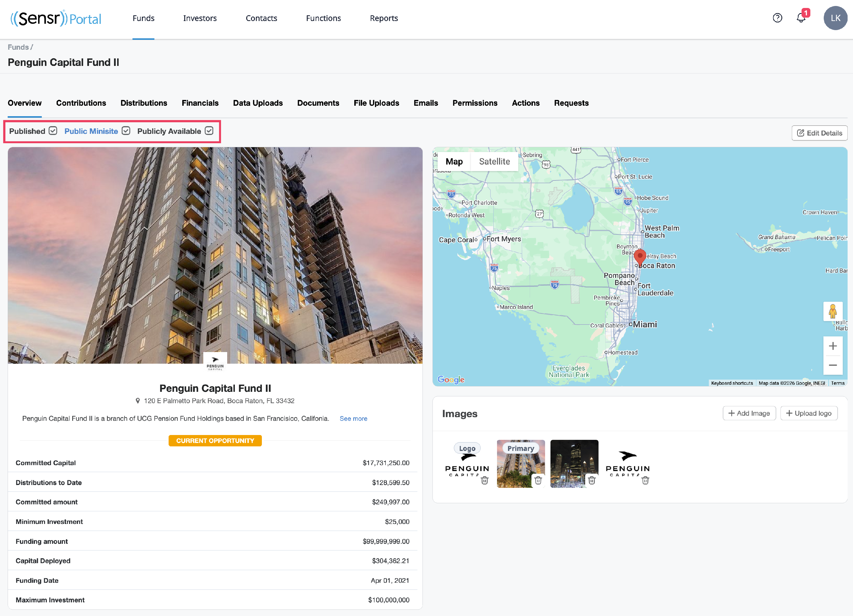Select the Logo image thumbnail
The height and width of the screenshot is (616, 853).
click(x=467, y=464)
